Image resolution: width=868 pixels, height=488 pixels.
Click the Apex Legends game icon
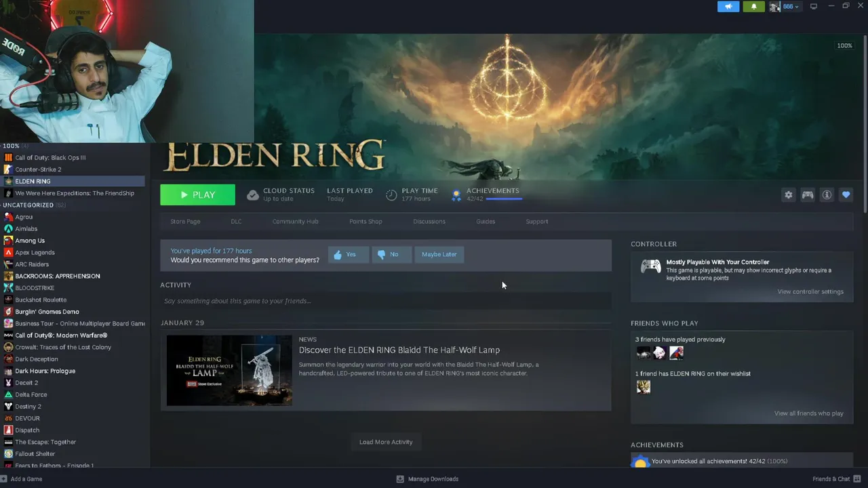(8, 252)
